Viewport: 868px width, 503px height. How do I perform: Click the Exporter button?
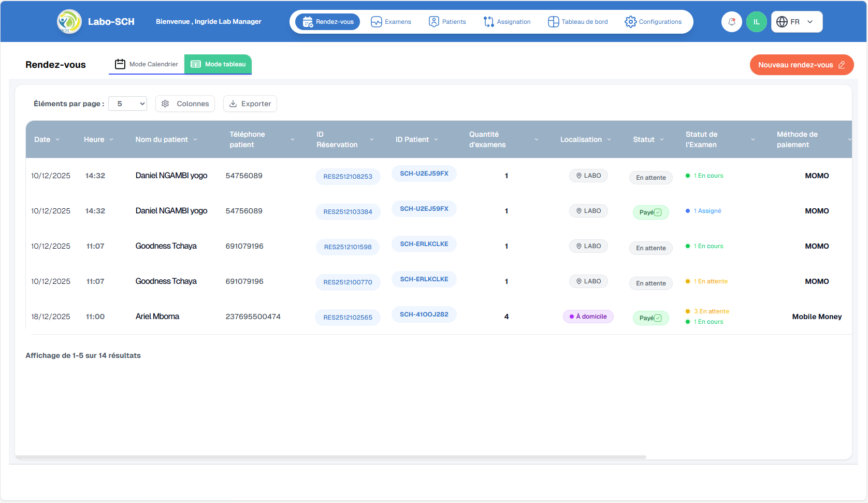250,104
